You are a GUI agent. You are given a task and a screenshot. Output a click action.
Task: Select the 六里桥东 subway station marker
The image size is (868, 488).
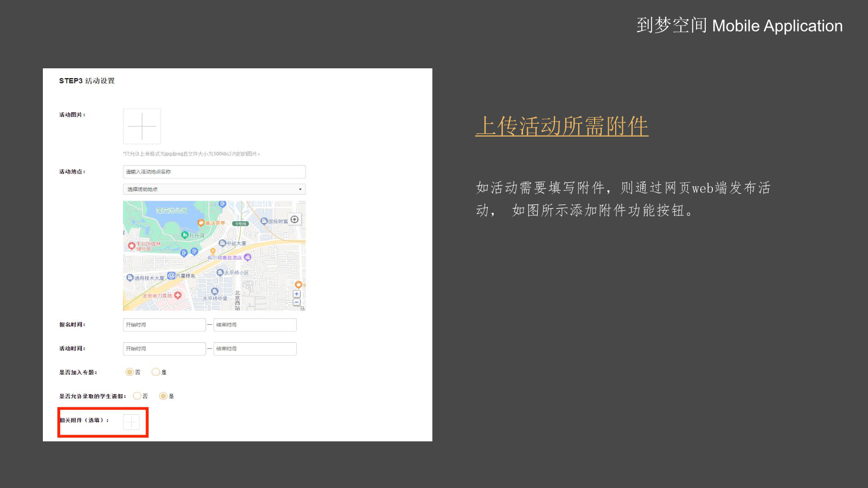pos(171,275)
